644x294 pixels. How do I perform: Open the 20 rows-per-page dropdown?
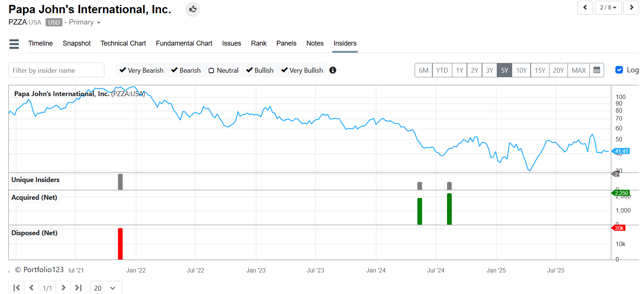coord(106,288)
